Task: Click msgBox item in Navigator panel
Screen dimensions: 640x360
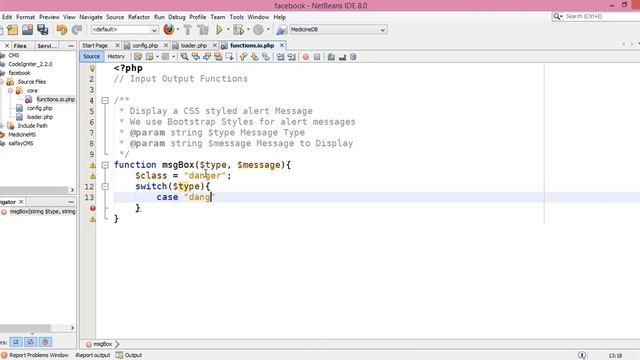Action: pyautogui.click(x=42, y=211)
